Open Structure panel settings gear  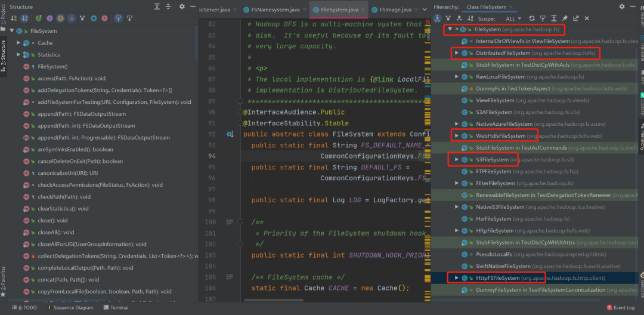pyautogui.click(x=182, y=7)
